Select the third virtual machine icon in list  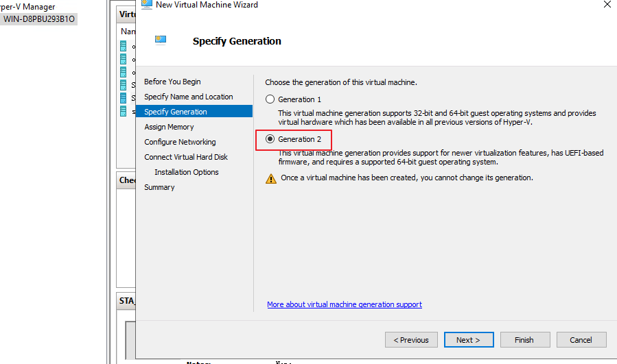(x=124, y=72)
